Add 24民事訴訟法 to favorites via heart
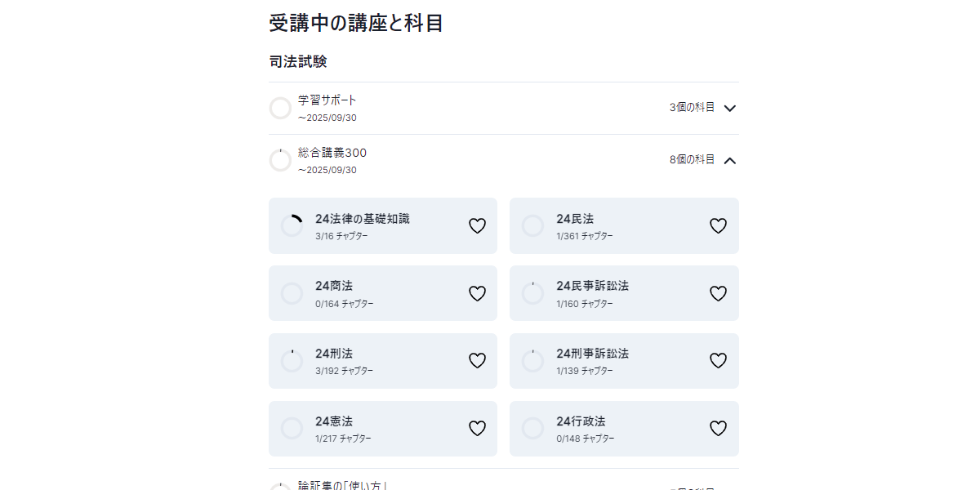 (718, 294)
